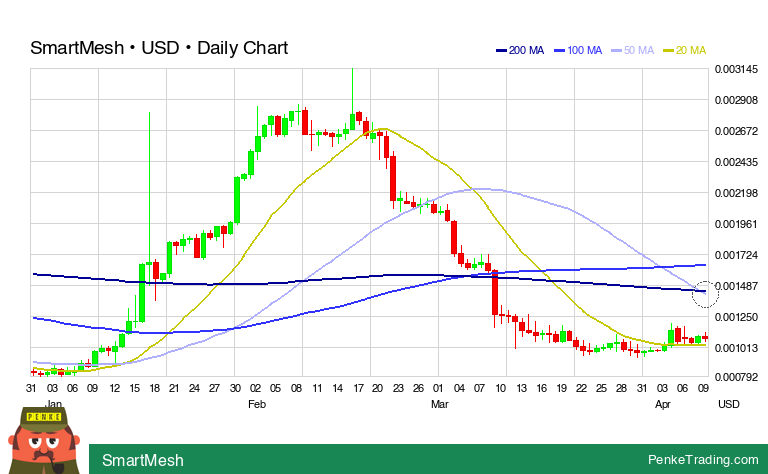Click the 0.001724 price axis label
Image resolution: width=768 pixels, height=474 pixels.
[x=736, y=255]
